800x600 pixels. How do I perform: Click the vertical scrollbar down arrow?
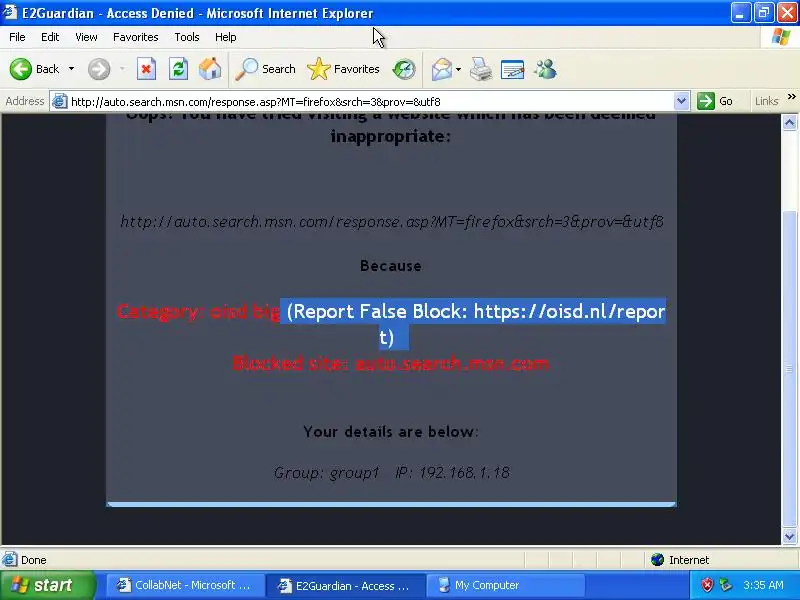[789, 536]
